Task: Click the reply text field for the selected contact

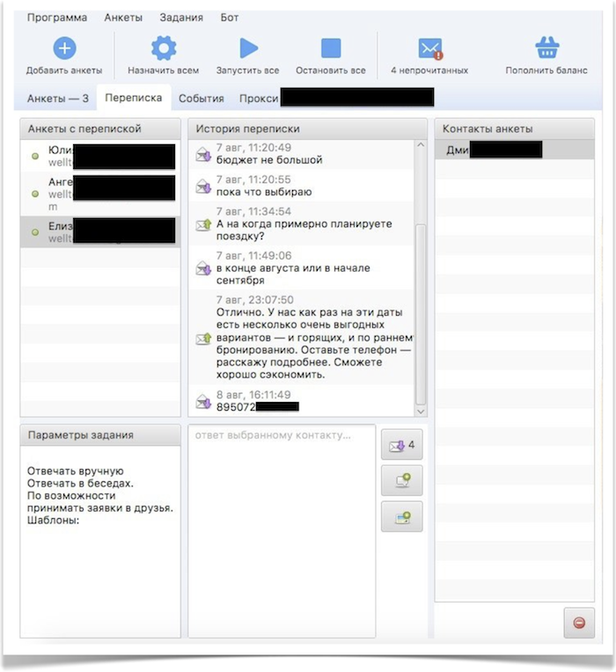Action: point(282,528)
